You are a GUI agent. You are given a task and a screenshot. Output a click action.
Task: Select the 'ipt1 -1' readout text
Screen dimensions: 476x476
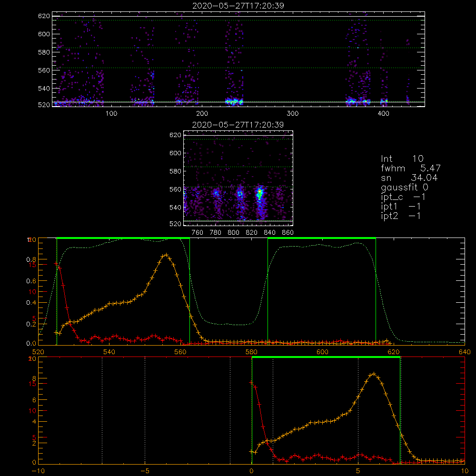click(401, 207)
